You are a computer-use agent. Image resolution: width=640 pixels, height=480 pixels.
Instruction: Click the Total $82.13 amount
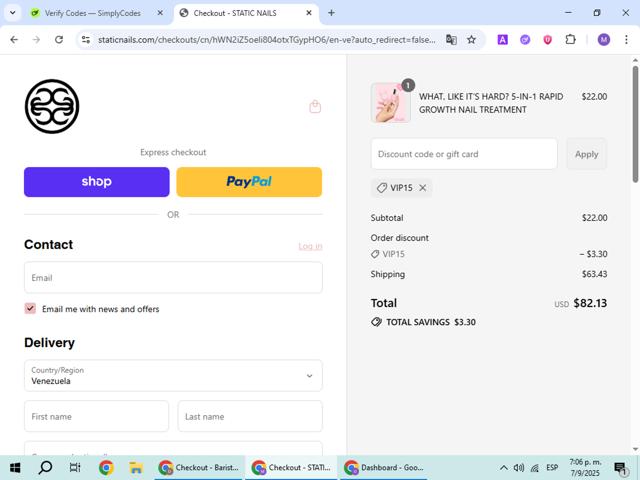590,303
